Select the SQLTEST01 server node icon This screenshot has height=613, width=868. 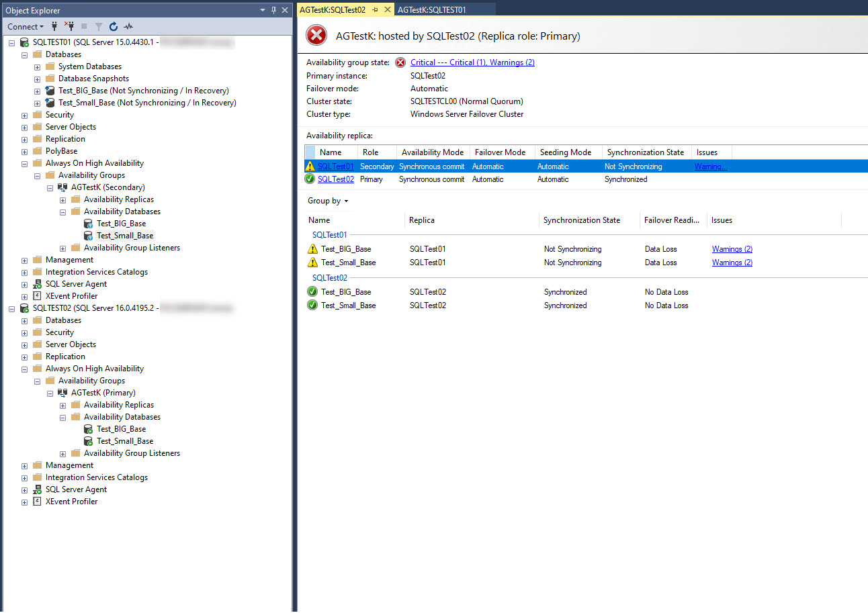click(x=25, y=42)
